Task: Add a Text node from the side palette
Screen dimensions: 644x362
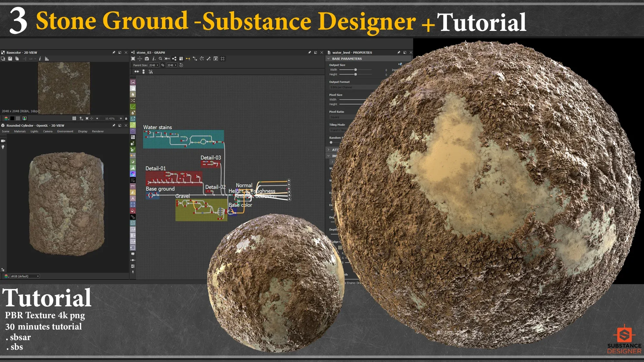Action: tap(133, 198)
